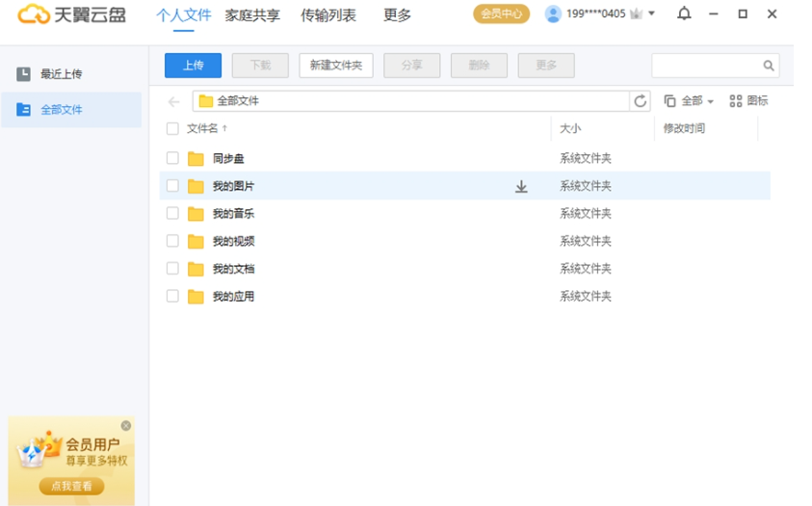
Task: Sort by 大小 column header
Action: [570, 128]
